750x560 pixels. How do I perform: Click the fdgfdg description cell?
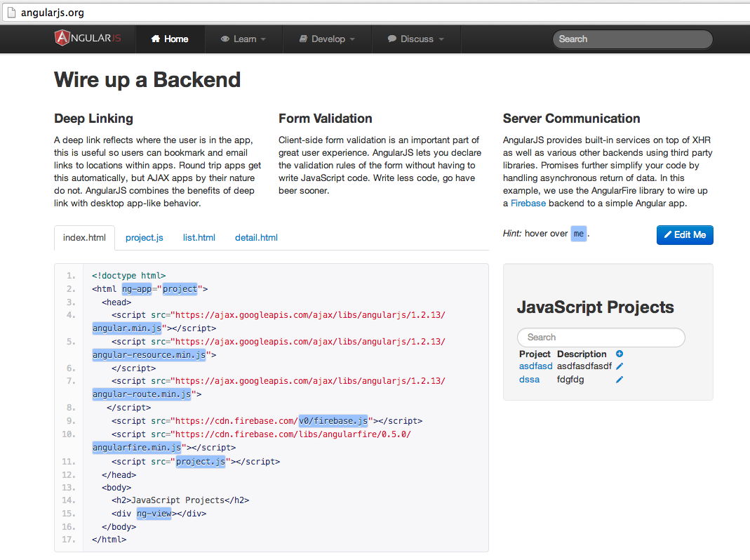(x=570, y=380)
